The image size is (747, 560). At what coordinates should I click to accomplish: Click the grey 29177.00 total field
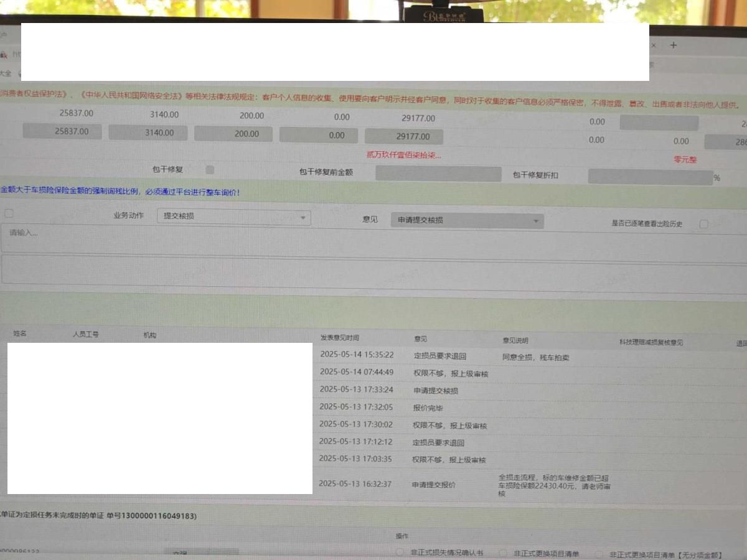403,137
